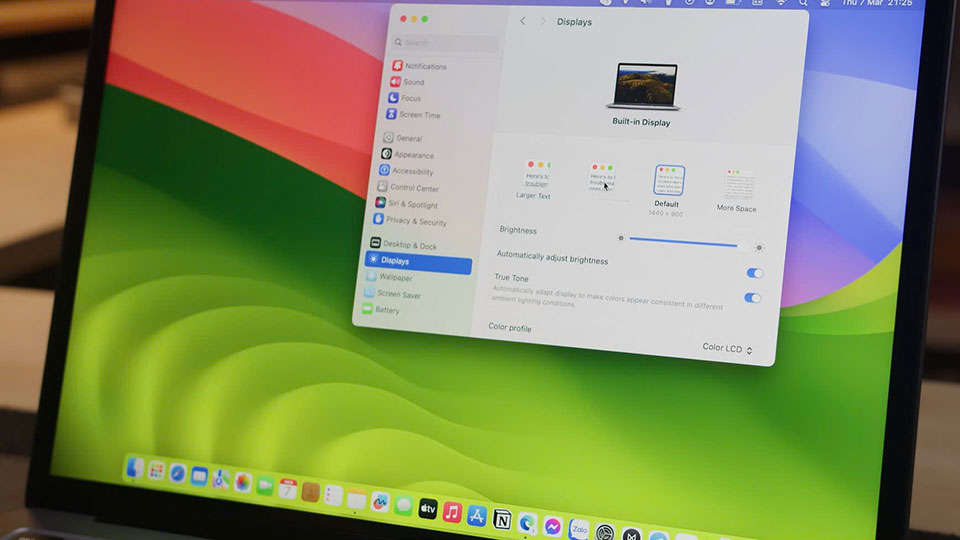Open Control Center settings in sidebar

(408, 187)
